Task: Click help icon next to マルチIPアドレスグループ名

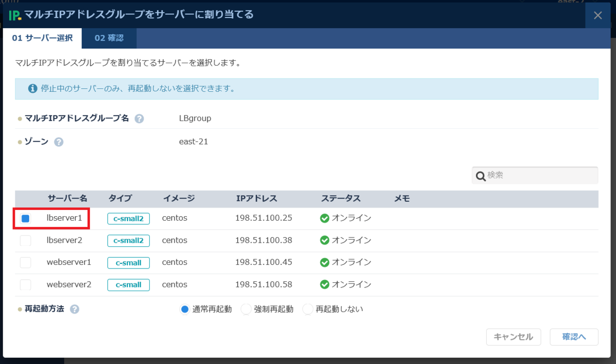Action: pos(139,119)
